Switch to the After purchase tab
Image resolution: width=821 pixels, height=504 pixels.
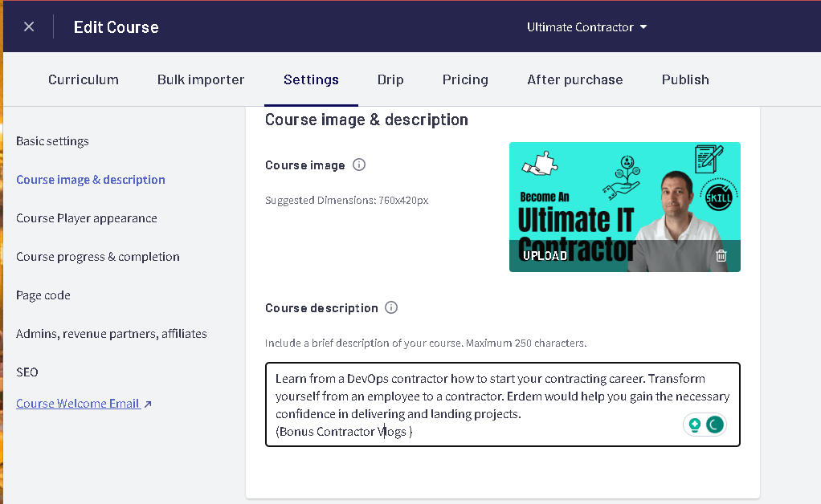(x=575, y=79)
